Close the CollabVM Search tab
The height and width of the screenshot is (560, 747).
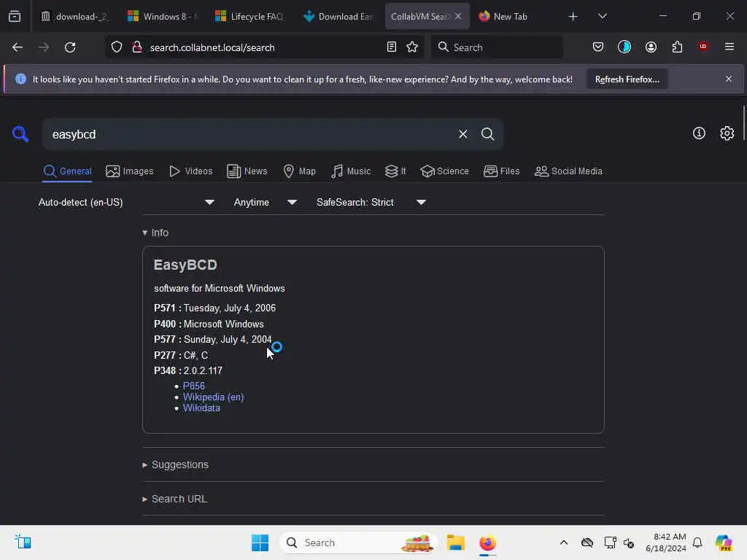[458, 16]
